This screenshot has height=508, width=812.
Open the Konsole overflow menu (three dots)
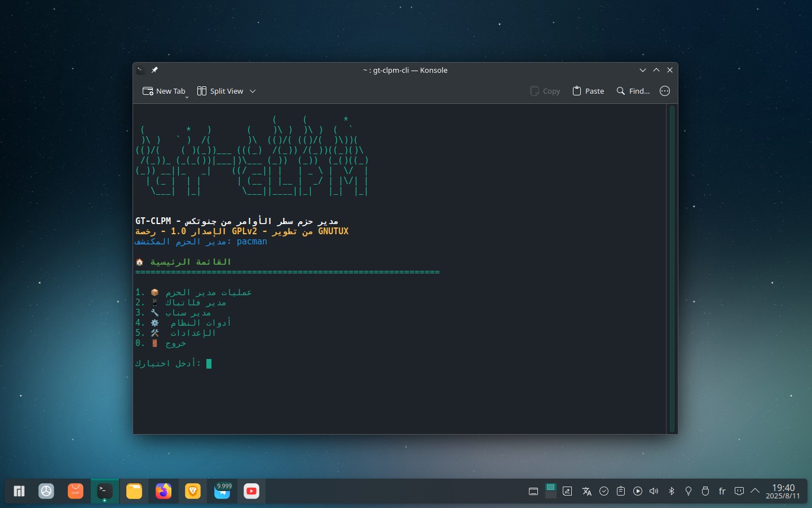pos(665,91)
